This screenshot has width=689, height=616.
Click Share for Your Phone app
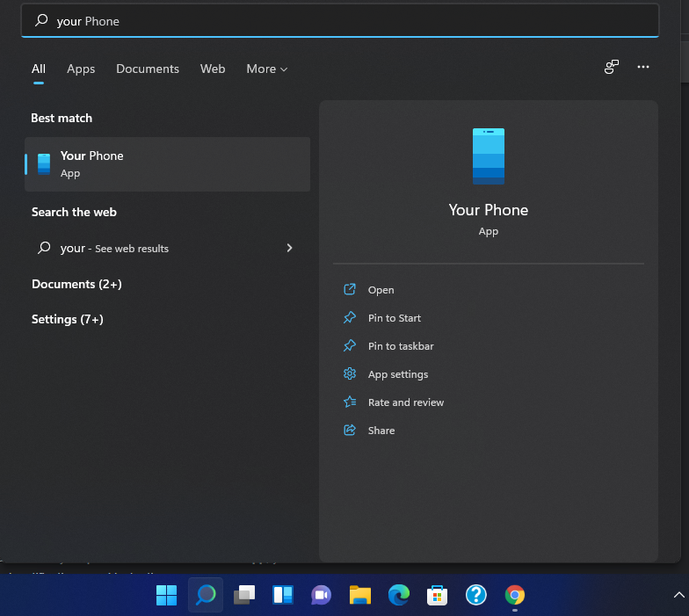tap(381, 431)
